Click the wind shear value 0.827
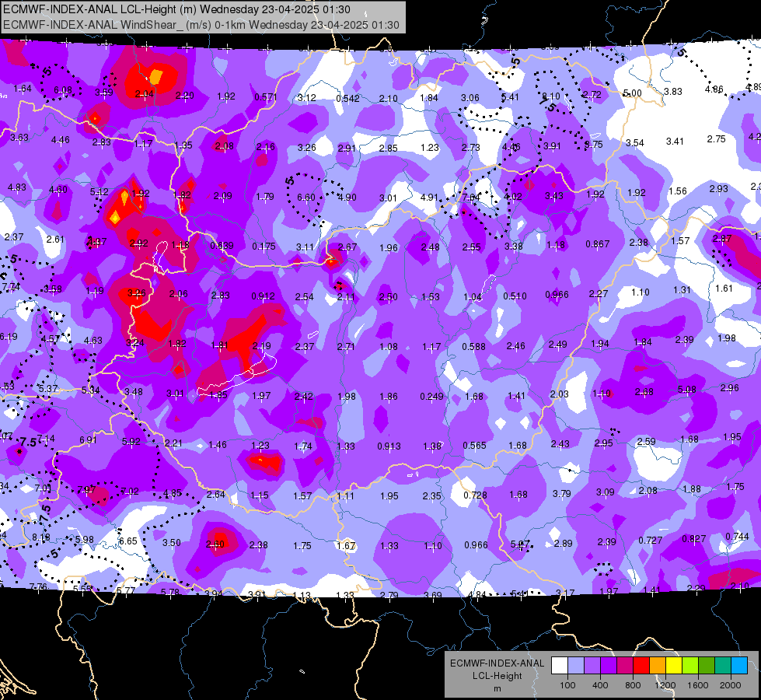The height and width of the screenshot is (700, 761). pos(694,538)
